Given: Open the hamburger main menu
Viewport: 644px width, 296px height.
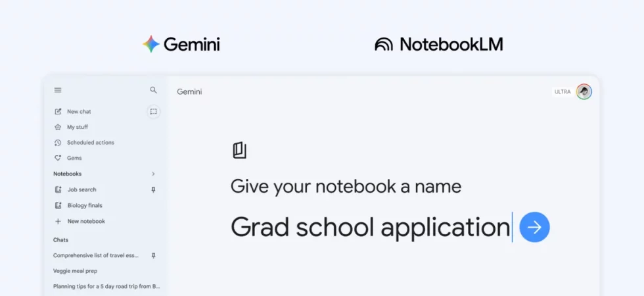Looking at the screenshot, I should point(58,90).
